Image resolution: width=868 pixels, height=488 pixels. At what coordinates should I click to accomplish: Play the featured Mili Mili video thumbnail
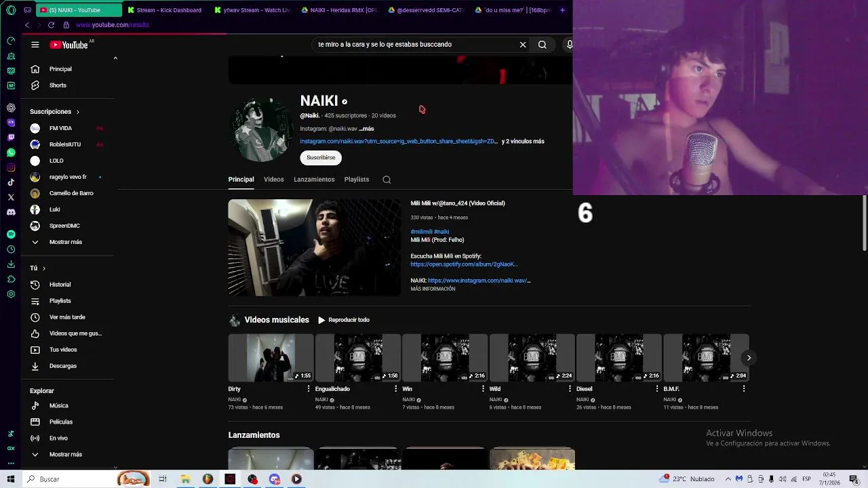[315, 247]
